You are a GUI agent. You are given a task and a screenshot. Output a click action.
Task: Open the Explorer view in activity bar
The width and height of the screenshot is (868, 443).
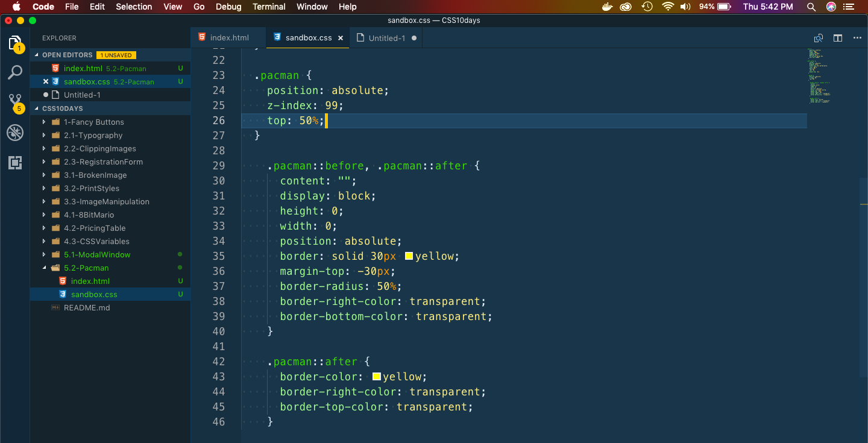coord(15,43)
